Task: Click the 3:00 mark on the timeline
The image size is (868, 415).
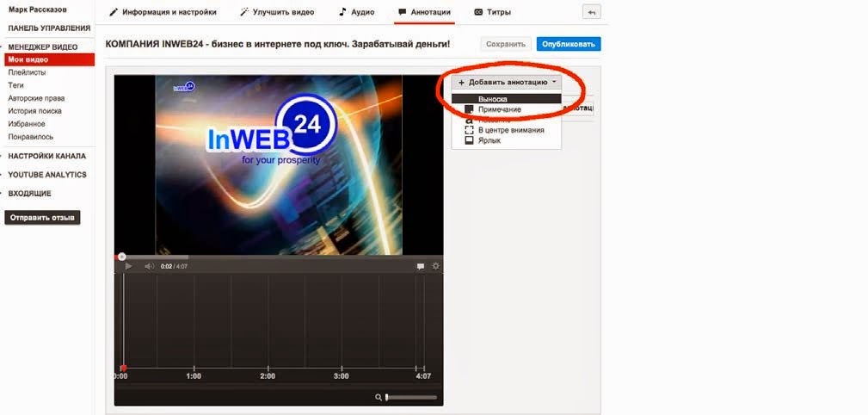Action: coord(342,376)
